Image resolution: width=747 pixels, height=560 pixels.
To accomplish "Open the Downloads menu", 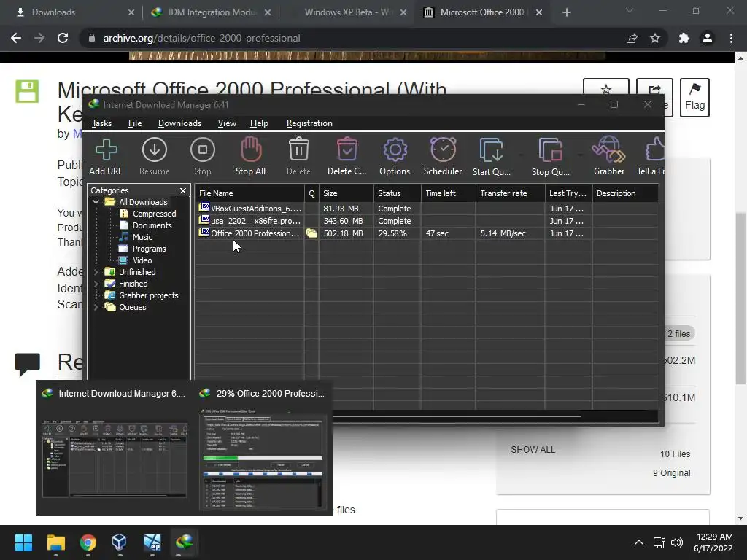I will [179, 123].
